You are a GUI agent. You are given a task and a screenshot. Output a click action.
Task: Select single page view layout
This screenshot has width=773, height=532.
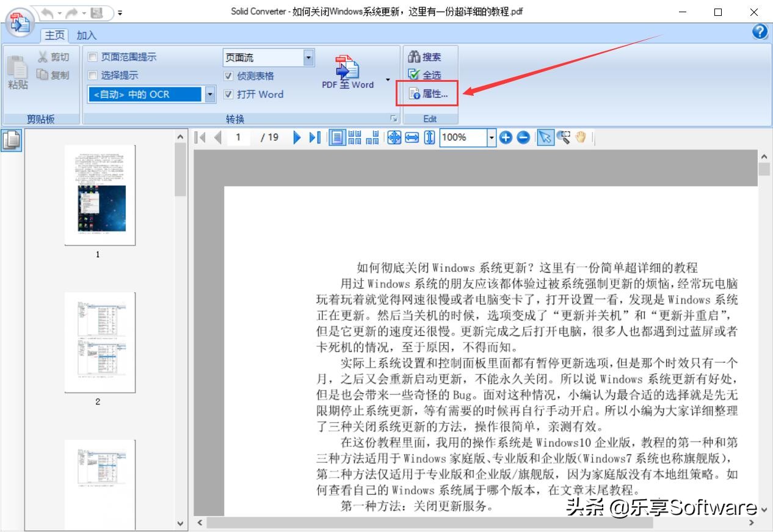coord(337,137)
